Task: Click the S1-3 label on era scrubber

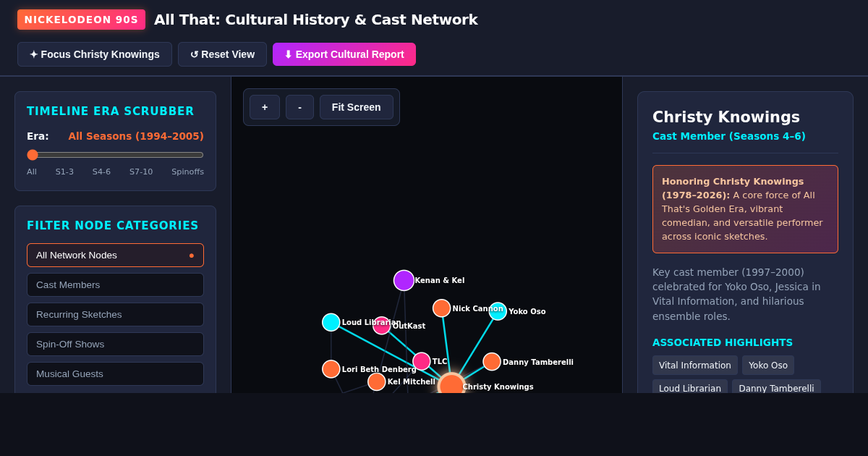Action: click(x=64, y=172)
